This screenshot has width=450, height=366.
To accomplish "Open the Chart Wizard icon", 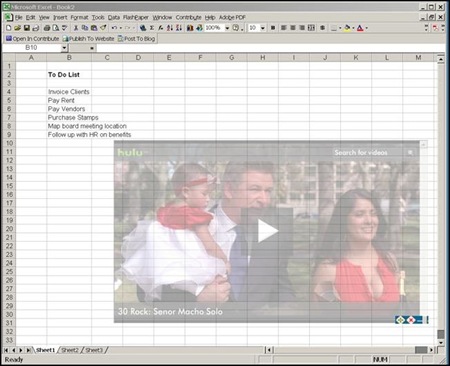I will (190, 28).
